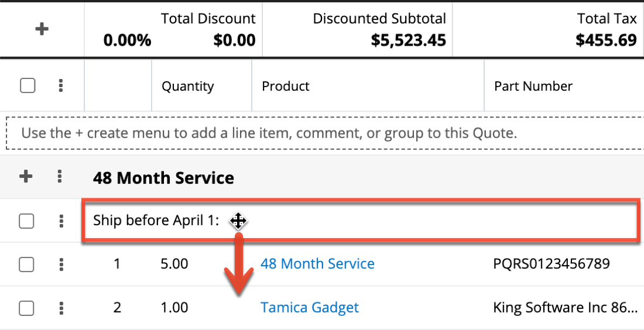Toggle the select-all checkbox in header row
This screenshot has width=644, height=330.
pyautogui.click(x=28, y=86)
